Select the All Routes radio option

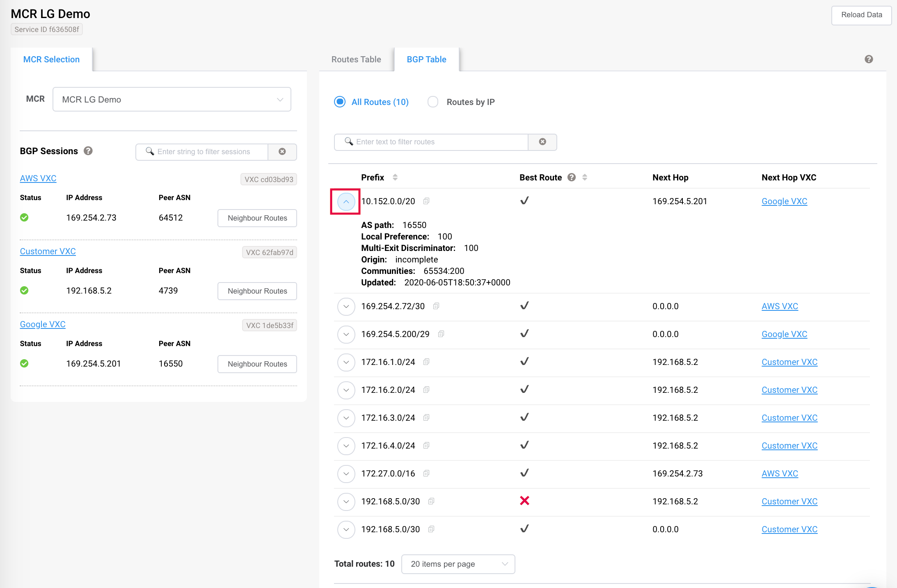click(x=340, y=102)
